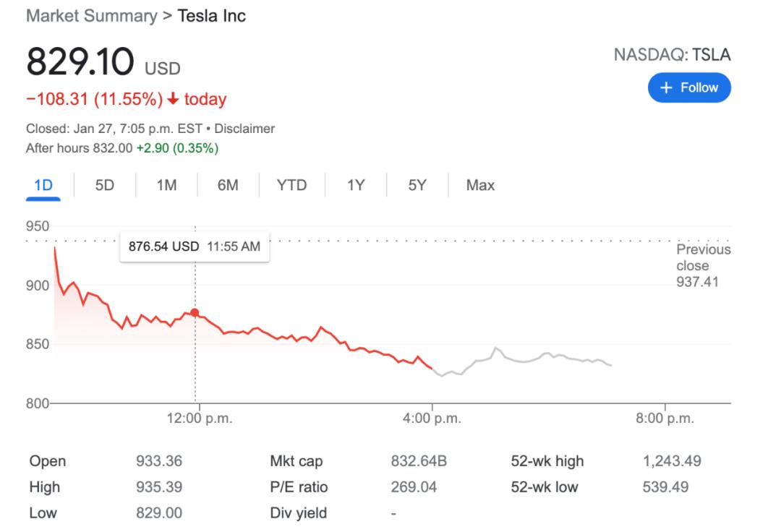781x532 pixels.
Task: Switch to the 5D chart tab
Action: pos(105,185)
